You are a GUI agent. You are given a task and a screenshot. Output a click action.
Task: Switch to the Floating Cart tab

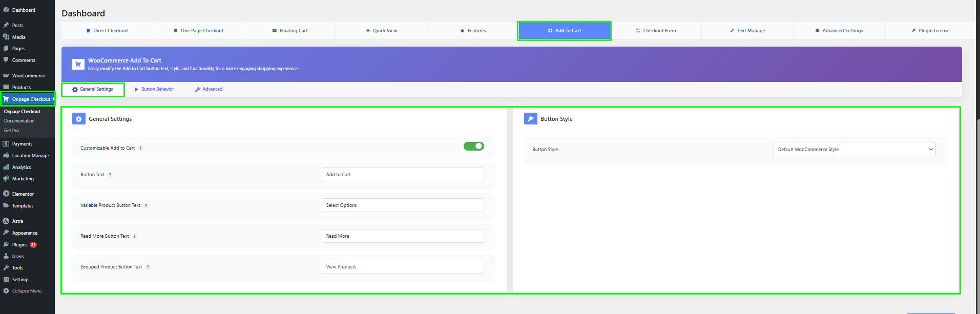click(290, 31)
